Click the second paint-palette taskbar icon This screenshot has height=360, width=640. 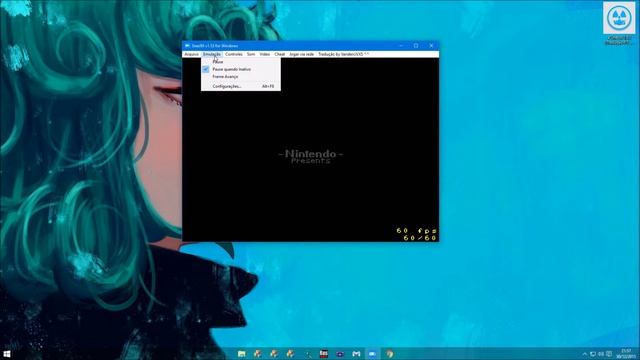tap(274, 354)
